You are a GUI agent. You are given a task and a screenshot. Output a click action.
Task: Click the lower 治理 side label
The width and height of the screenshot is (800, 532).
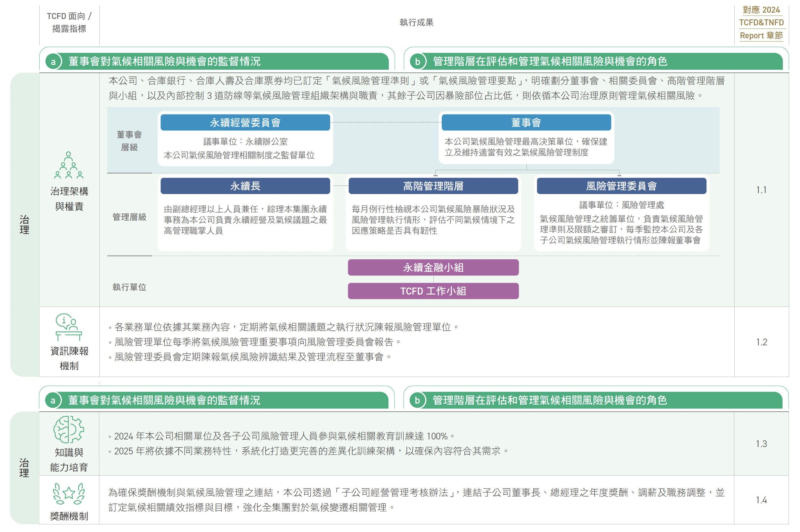pos(24,468)
